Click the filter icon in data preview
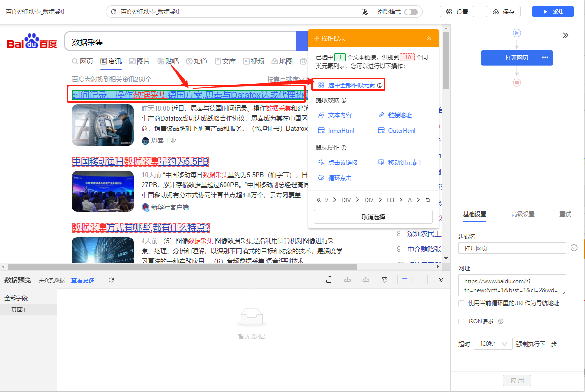Screen dimensions: 585x392 pos(385,280)
